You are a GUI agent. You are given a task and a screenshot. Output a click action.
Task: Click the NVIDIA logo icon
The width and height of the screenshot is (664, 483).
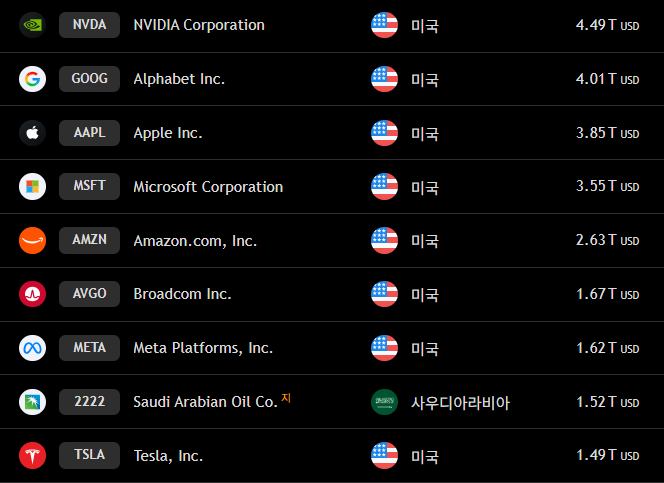coord(33,25)
